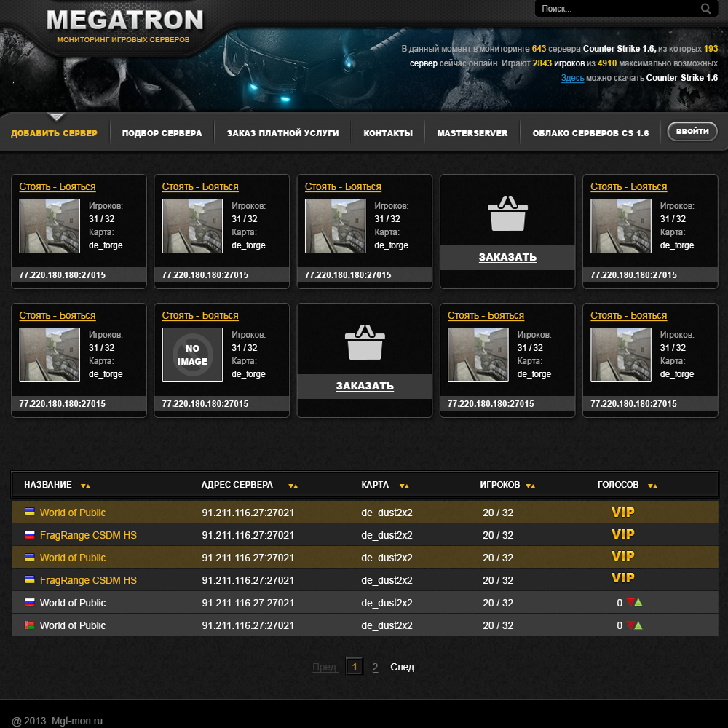The image size is (728, 728).
Task: Sort Игроков column with down arrow
Action: click(529, 486)
